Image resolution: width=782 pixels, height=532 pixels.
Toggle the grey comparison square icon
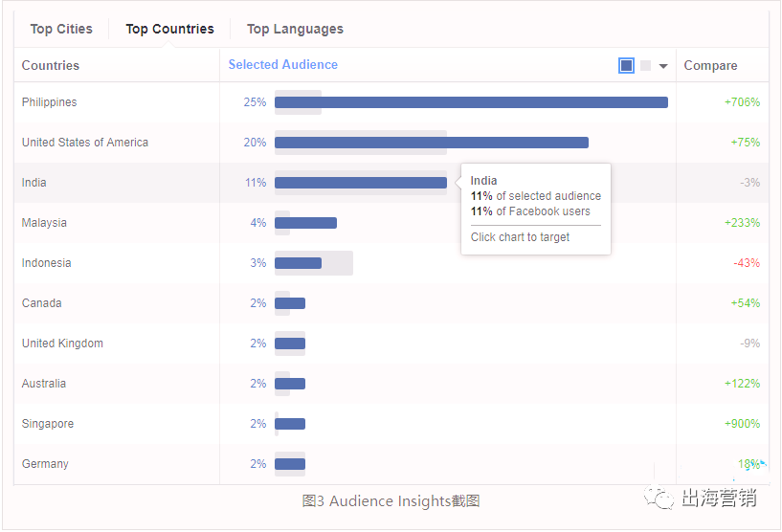[x=645, y=65]
